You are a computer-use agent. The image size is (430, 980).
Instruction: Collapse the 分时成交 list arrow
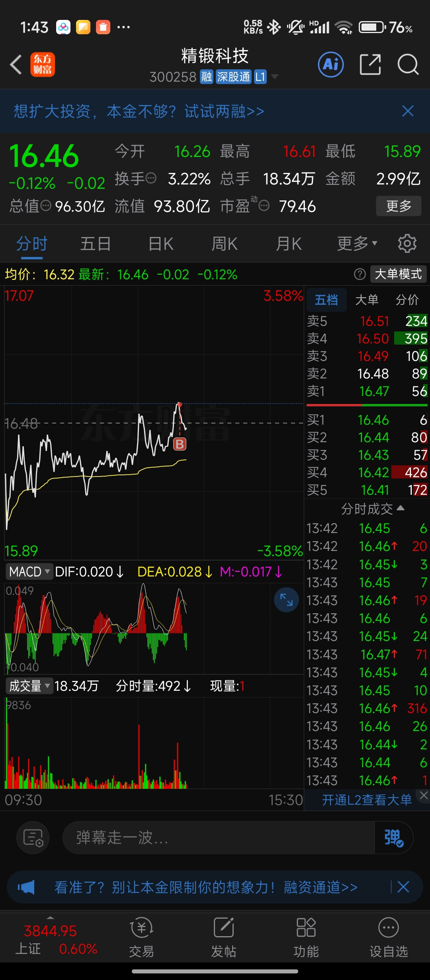tap(401, 508)
